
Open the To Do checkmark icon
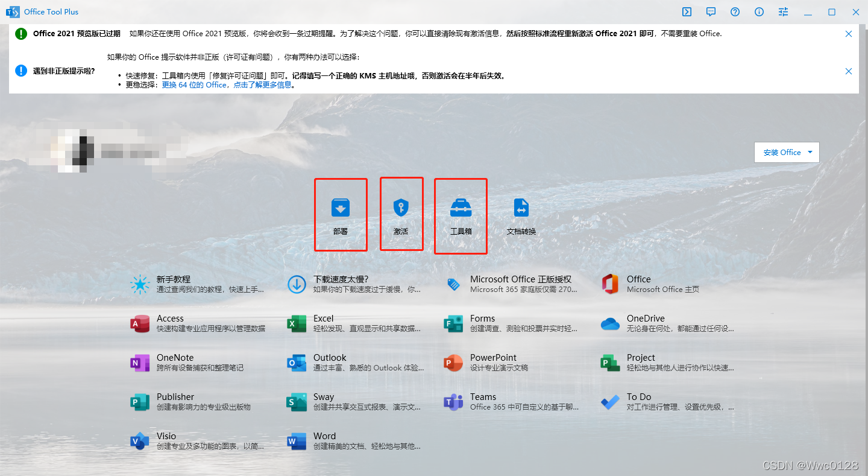coord(610,402)
